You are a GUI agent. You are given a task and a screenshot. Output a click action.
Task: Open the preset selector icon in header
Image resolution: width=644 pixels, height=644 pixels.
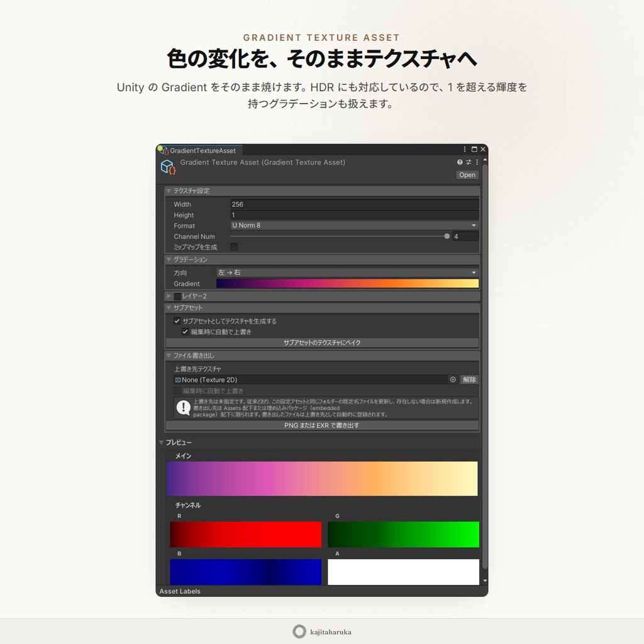click(x=468, y=162)
